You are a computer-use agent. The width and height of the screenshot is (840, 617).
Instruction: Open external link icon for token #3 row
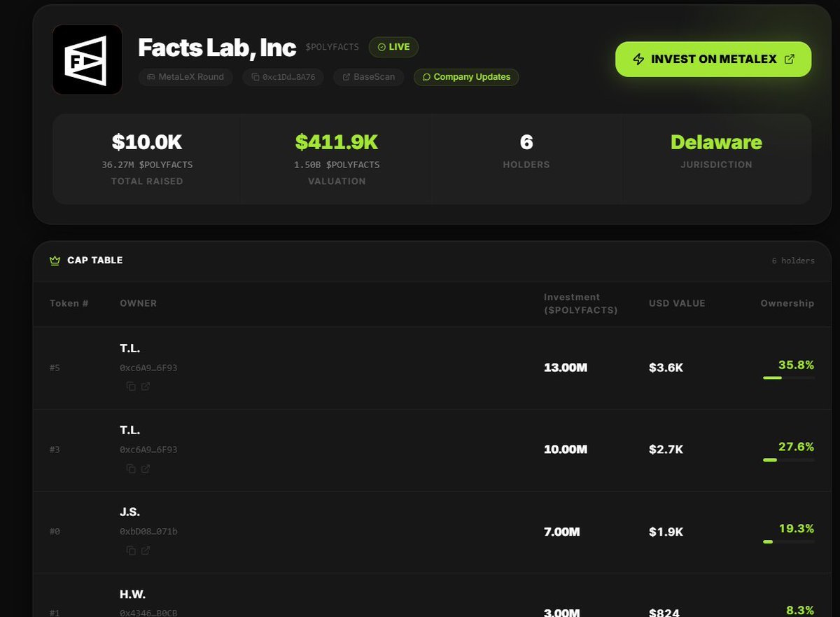point(146,469)
